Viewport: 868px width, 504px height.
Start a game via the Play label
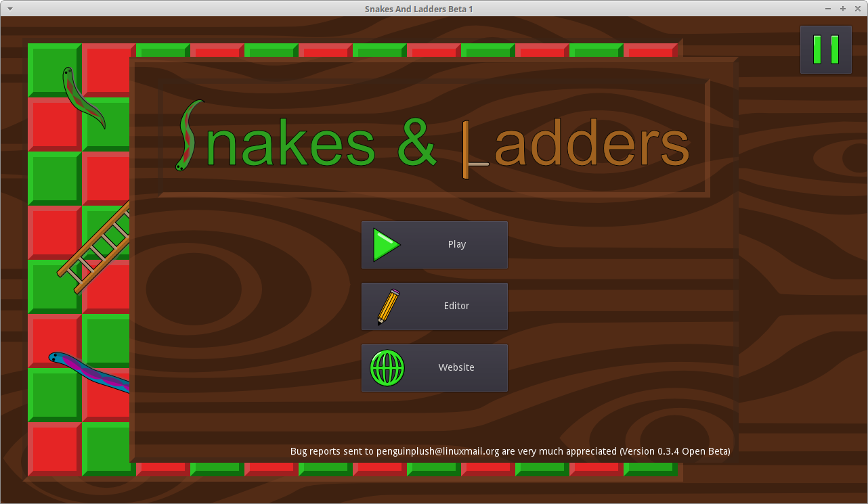click(456, 245)
